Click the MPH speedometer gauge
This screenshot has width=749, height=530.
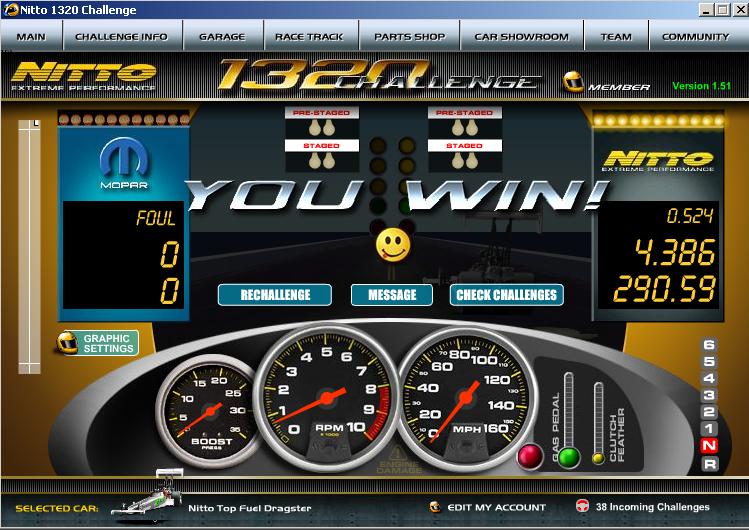466,397
